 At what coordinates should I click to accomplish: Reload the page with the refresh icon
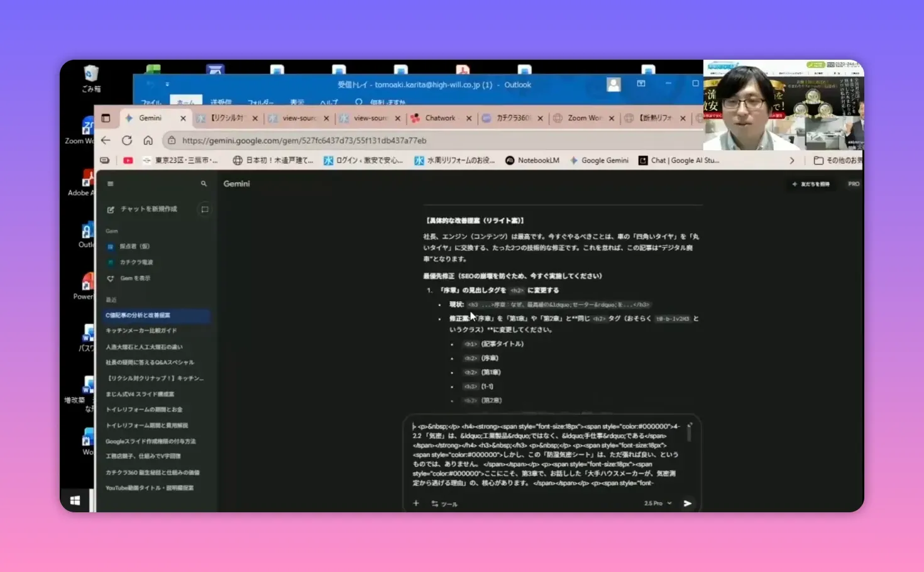point(127,140)
